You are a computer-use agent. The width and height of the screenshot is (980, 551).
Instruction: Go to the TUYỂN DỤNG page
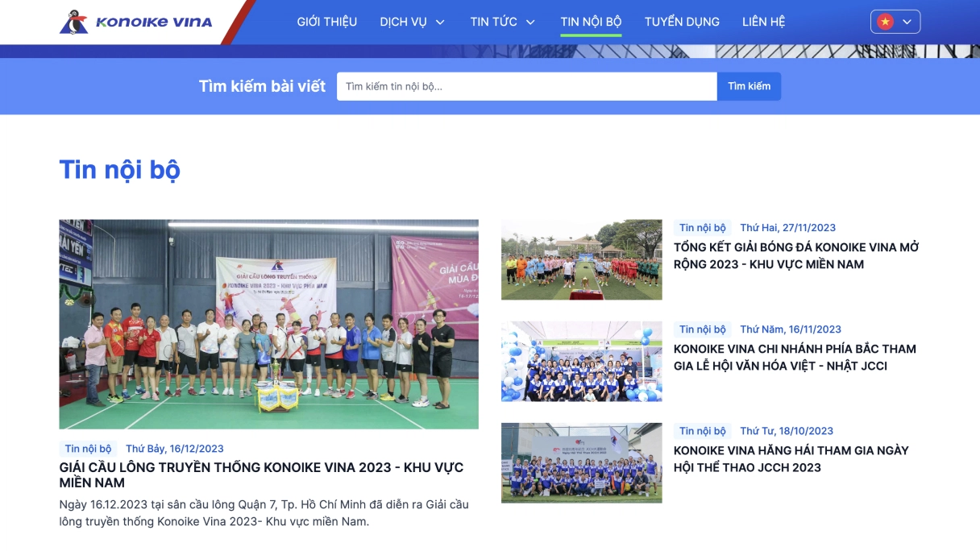coord(682,22)
